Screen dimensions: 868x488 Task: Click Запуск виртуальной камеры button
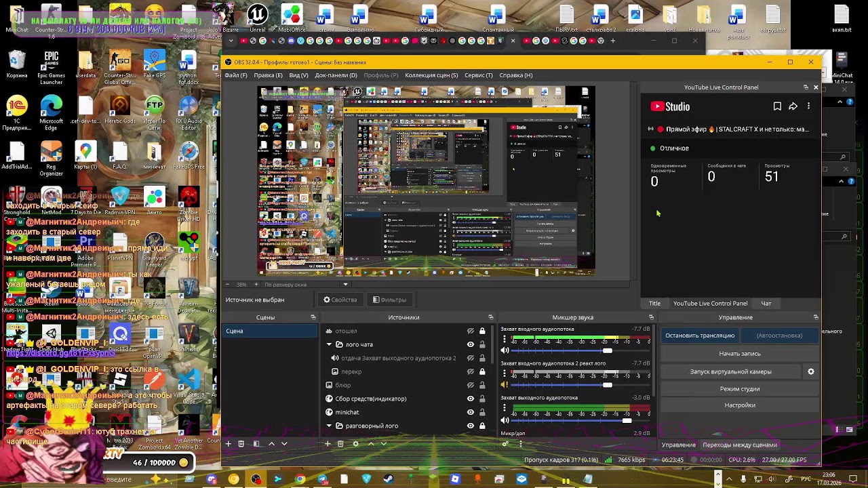(730, 371)
